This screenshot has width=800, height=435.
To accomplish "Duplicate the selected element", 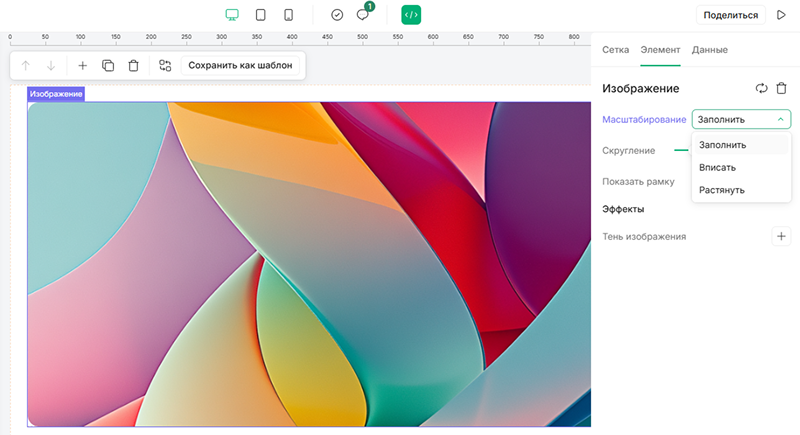I will [x=108, y=66].
